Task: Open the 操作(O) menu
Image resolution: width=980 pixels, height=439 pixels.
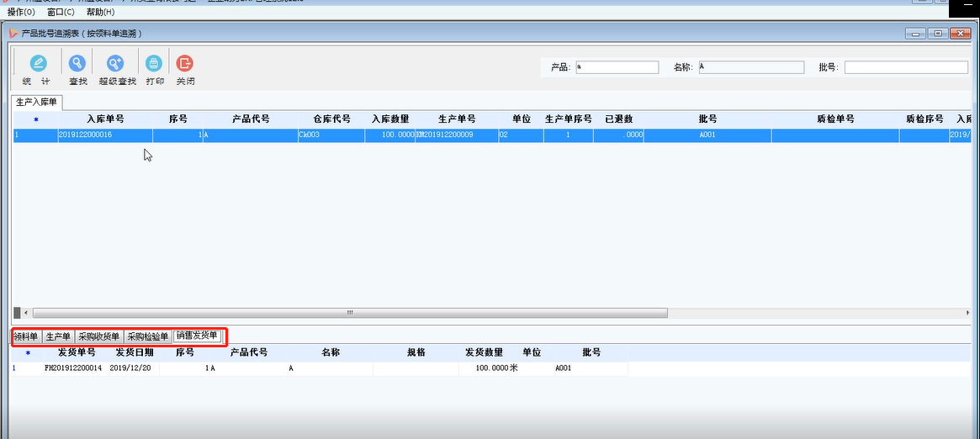Action: [21, 13]
